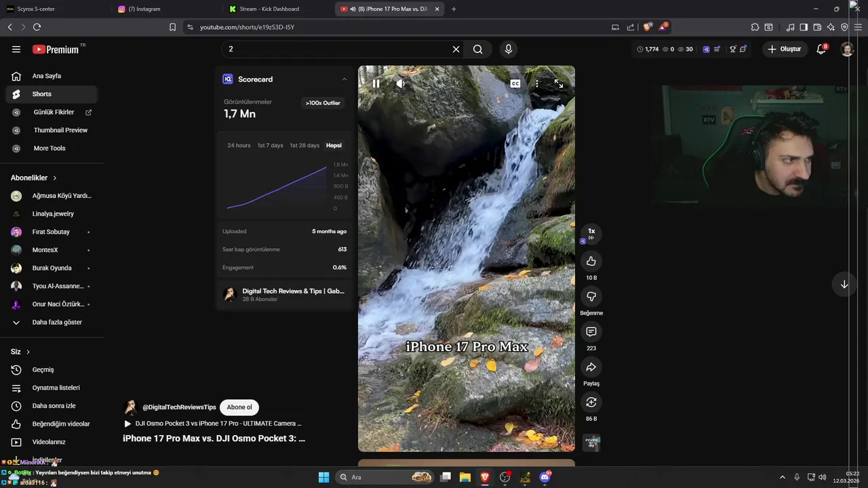This screenshot has width=868, height=488.
Task: Open Brave Wallet icon
Action: (x=817, y=27)
